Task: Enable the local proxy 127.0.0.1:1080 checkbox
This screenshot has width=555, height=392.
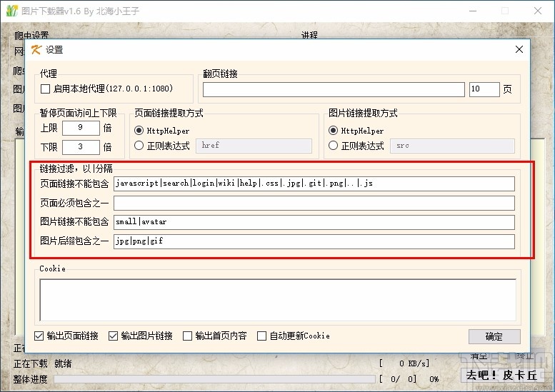Action: pyautogui.click(x=45, y=89)
